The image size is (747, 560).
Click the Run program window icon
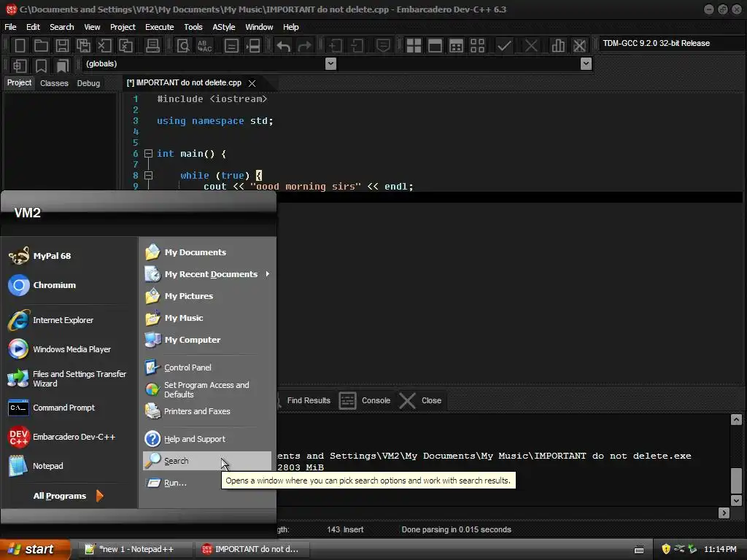435,46
